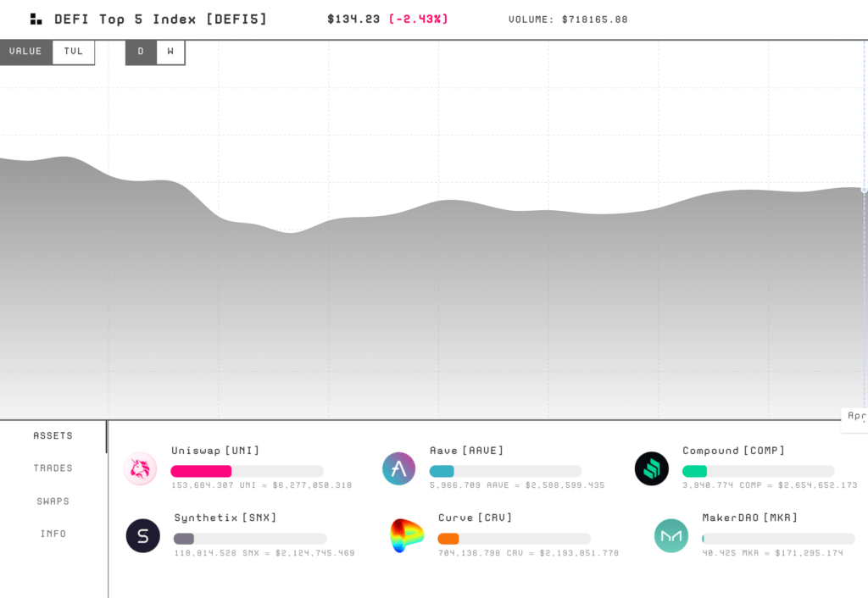Click the $134.23 index price
Screen dimensions: 868x598
click(353, 19)
